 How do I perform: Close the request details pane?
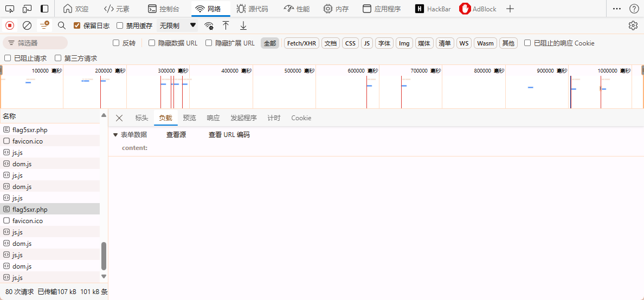(x=119, y=118)
